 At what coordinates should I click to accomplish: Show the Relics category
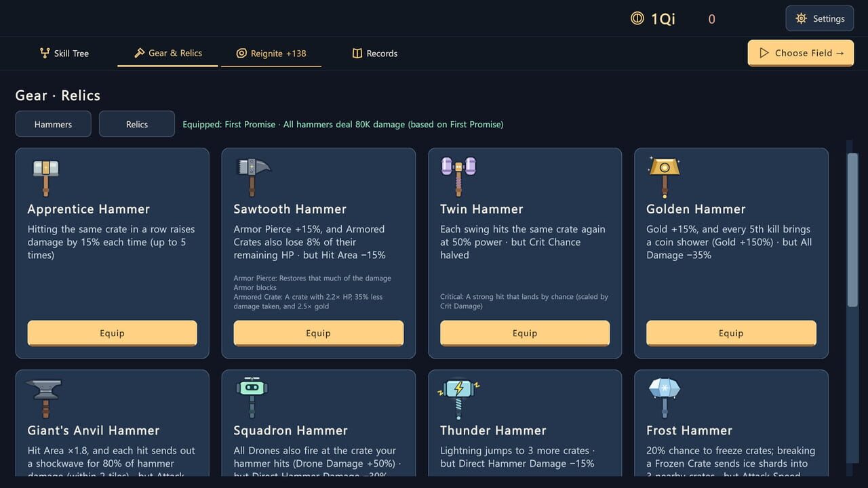tap(137, 124)
